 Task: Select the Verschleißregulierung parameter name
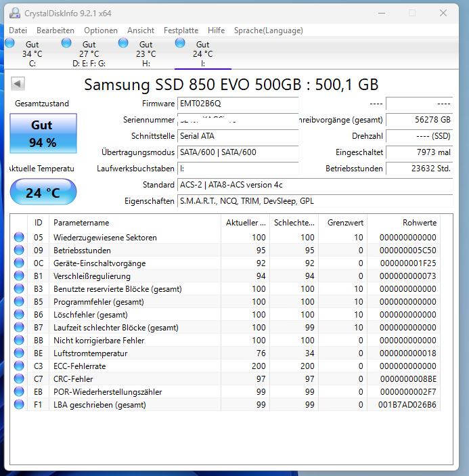point(92,276)
